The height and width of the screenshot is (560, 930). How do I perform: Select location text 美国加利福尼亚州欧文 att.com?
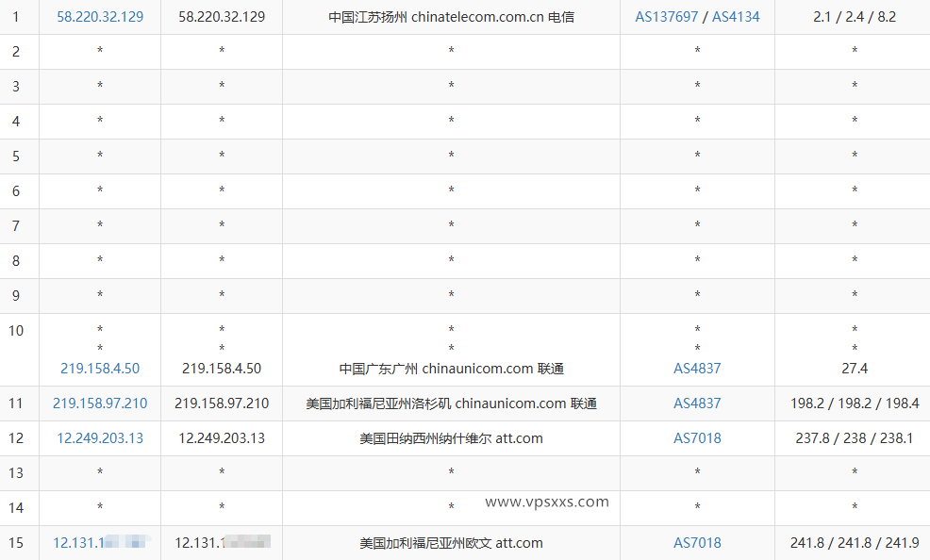(x=452, y=542)
